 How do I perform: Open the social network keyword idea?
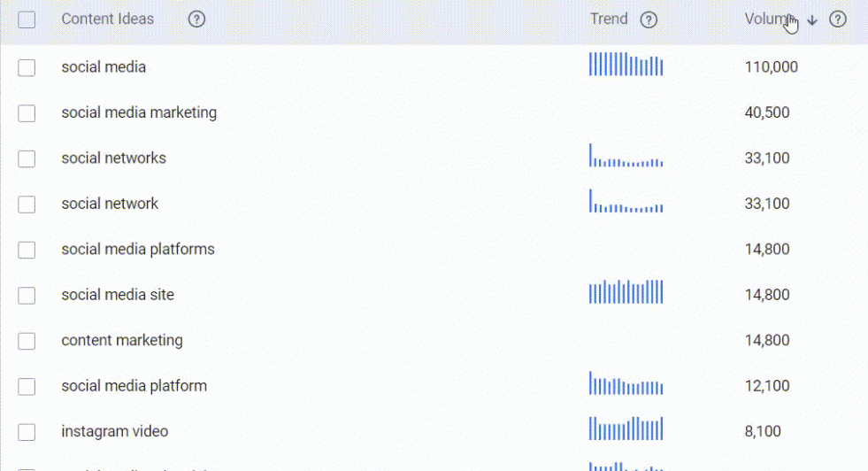(x=110, y=204)
